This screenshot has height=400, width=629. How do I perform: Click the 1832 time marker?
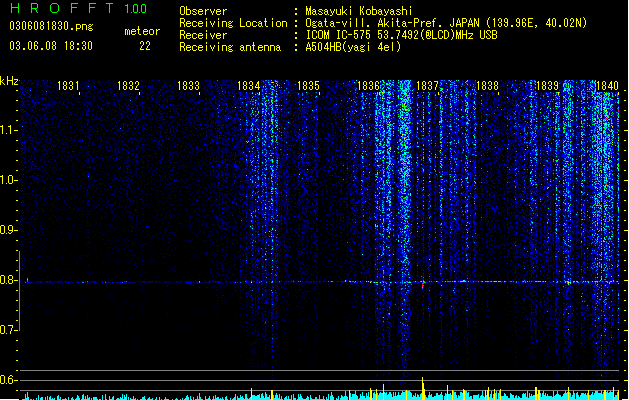pos(128,86)
